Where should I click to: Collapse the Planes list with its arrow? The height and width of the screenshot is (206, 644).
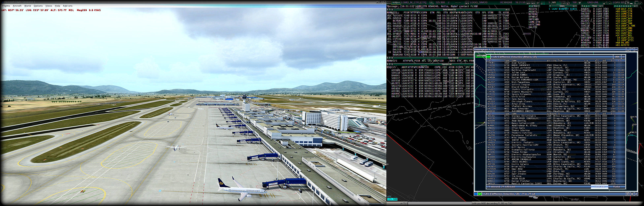tap(600, 6)
